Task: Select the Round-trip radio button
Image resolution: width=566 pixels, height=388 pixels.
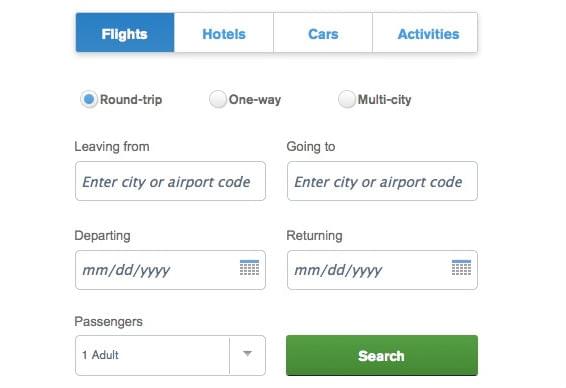Action: (x=89, y=99)
